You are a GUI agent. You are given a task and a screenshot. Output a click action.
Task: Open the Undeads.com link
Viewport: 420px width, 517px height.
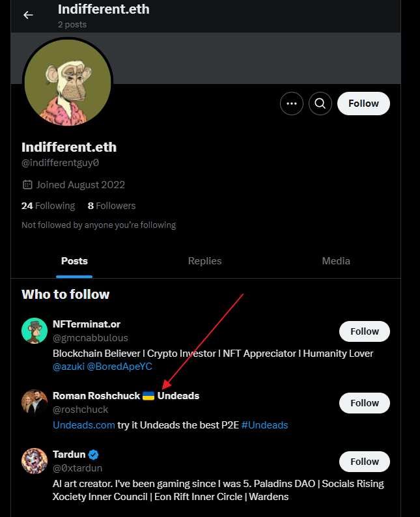pyautogui.click(x=83, y=425)
